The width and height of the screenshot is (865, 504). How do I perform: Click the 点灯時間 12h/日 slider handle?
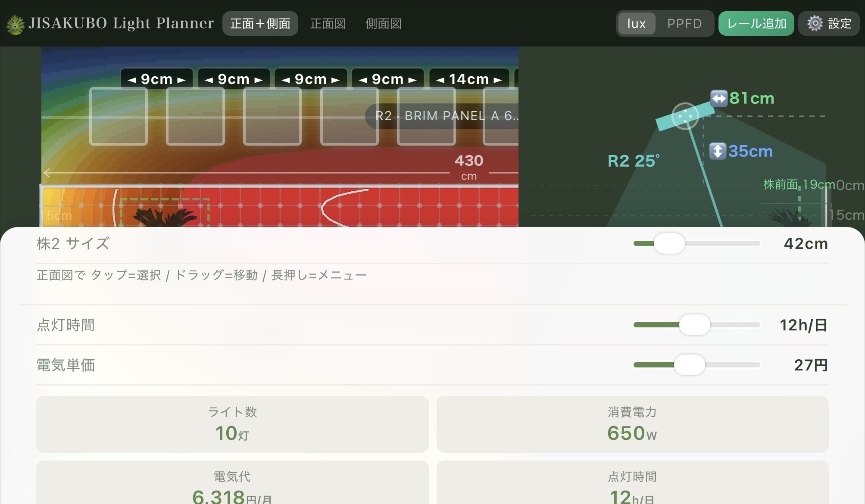tap(694, 325)
